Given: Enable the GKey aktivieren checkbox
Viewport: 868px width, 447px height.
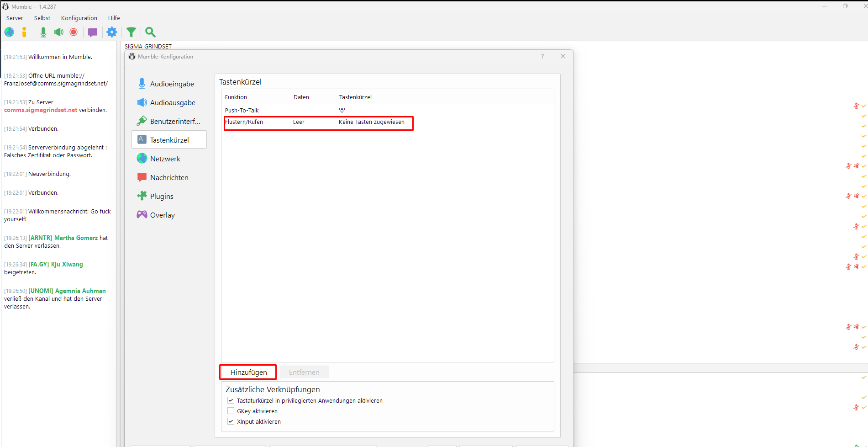Looking at the screenshot, I should 231,411.
